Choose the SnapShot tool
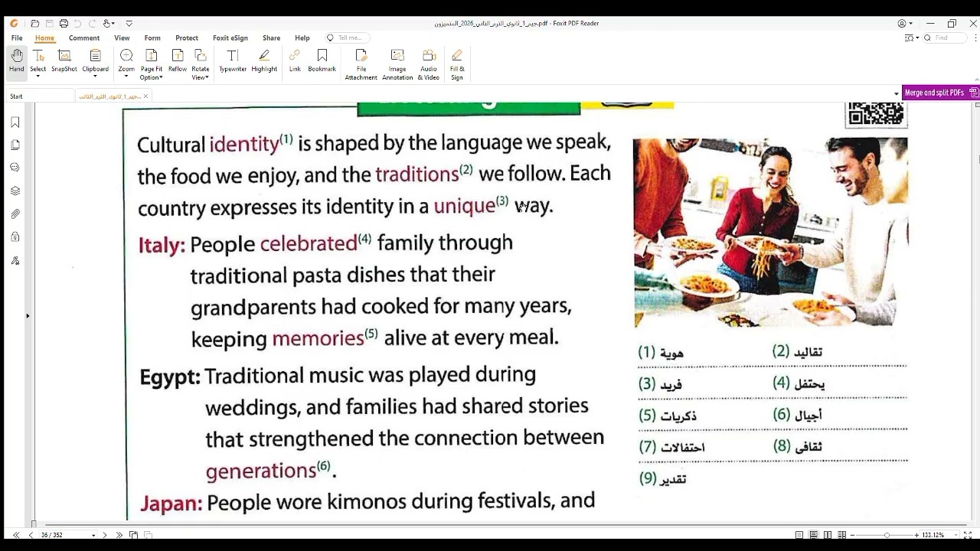This screenshot has height=551, width=980. [x=64, y=61]
